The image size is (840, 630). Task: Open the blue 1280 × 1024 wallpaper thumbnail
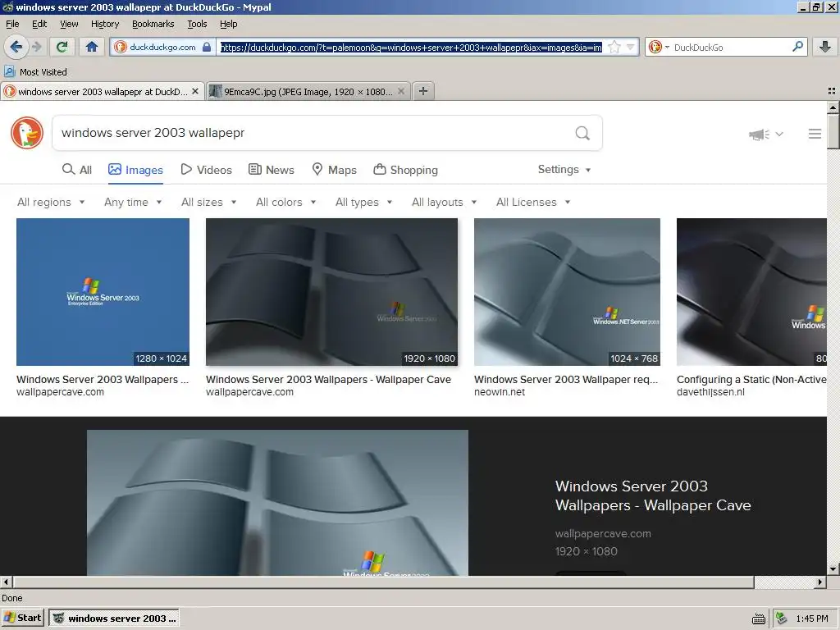point(103,292)
